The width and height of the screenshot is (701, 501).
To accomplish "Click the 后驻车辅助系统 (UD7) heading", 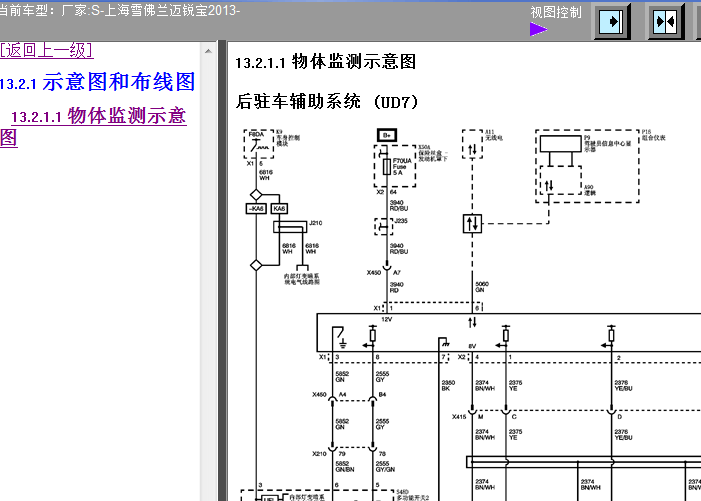I will click(326, 101).
